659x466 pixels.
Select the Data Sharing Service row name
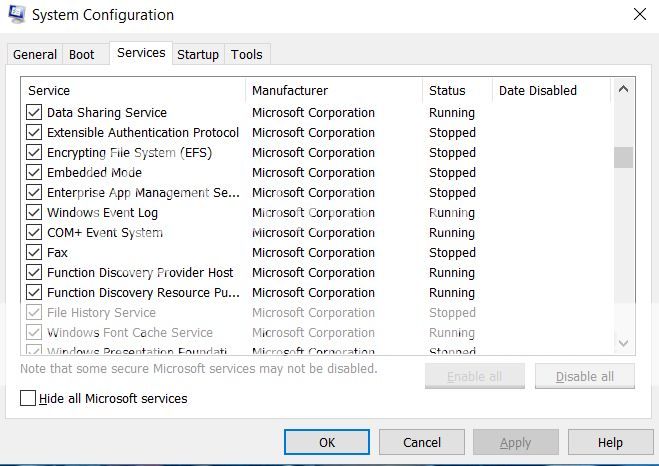coord(107,113)
